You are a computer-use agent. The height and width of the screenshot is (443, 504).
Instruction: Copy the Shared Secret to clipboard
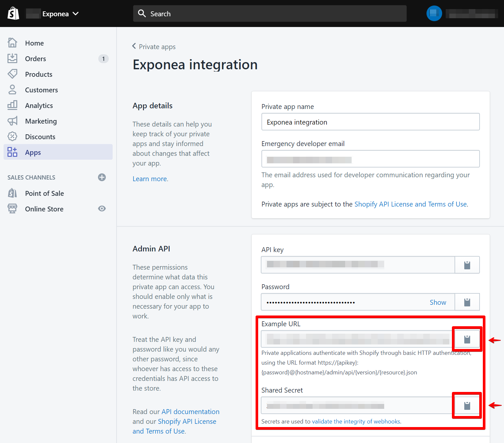(467, 406)
